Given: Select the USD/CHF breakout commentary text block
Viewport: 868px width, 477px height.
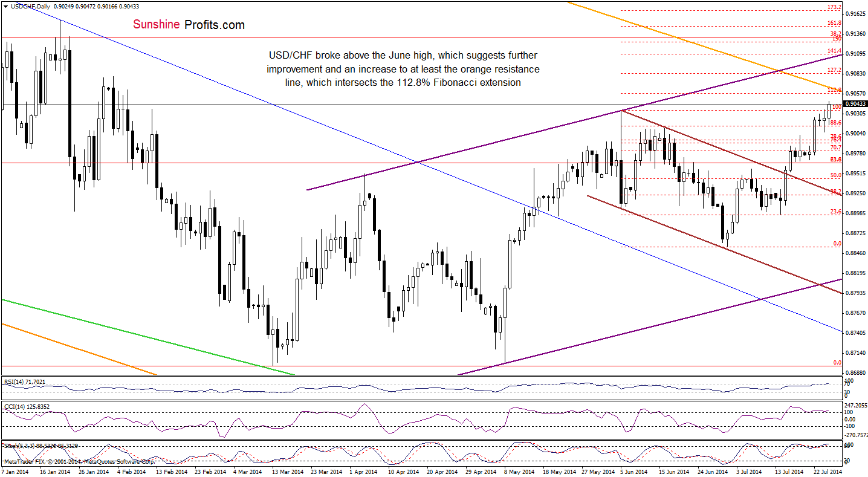Looking at the screenshot, I should pos(403,68).
